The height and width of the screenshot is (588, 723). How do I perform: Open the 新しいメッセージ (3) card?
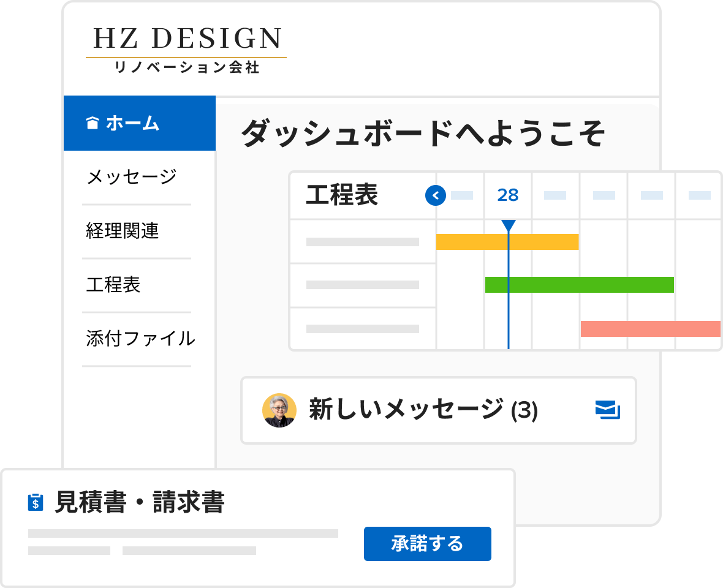(439, 410)
